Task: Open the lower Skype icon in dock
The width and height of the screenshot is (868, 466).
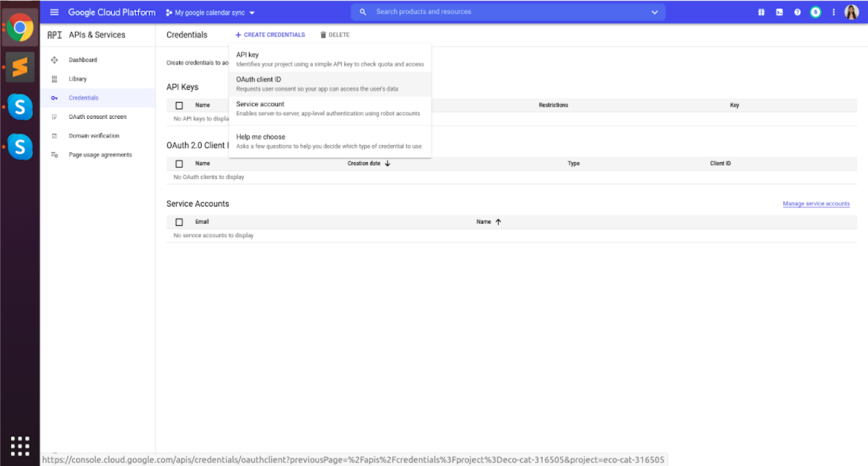Action: coord(20,146)
